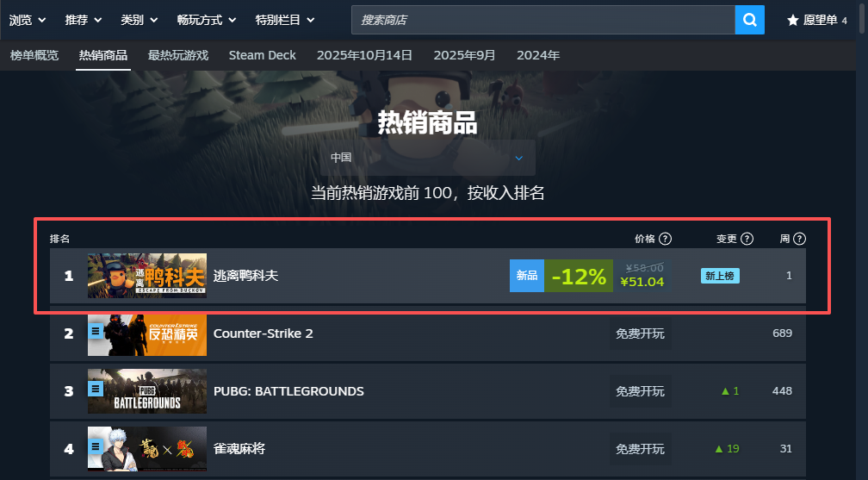
Task: Click the list icon on Counter-Strike 2 thumbnail
Action: [96, 332]
